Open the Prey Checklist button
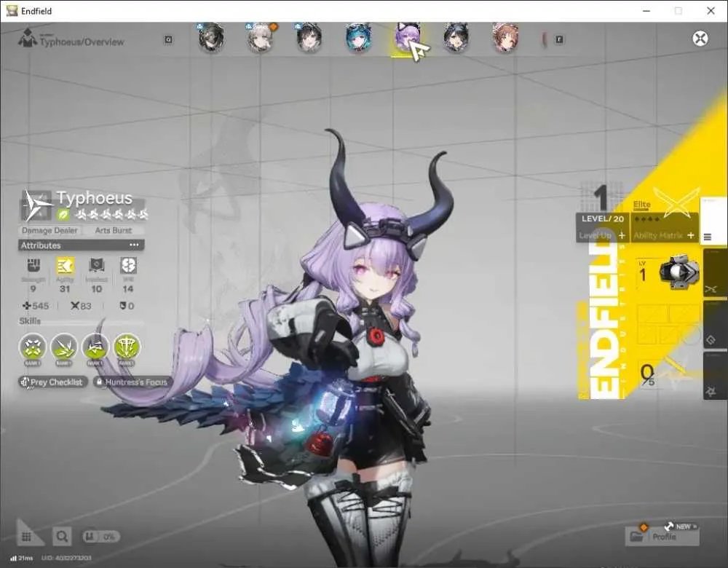The height and width of the screenshot is (568, 728). pos(53,382)
